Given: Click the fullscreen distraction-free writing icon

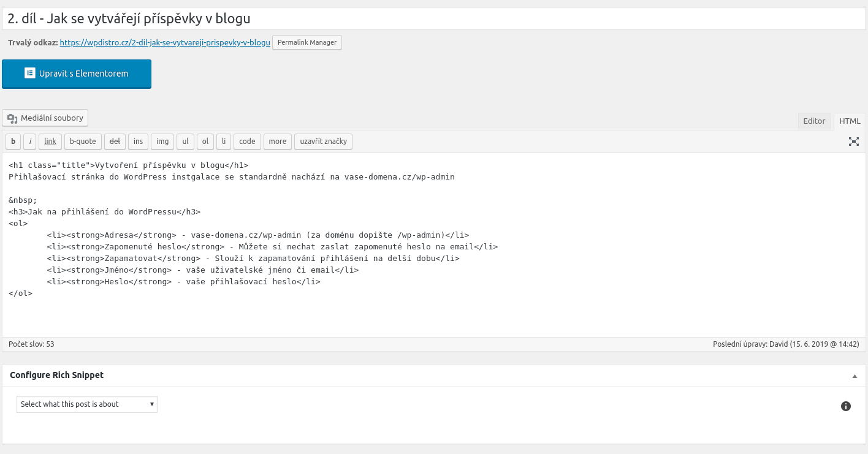Looking at the screenshot, I should point(853,142).
